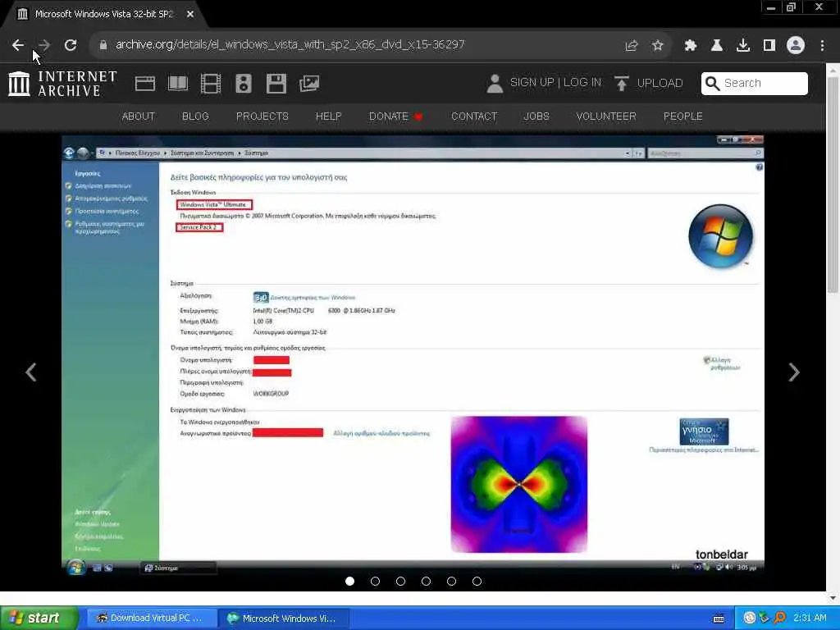Open the BLOG menu item
The width and height of the screenshot is (840, 630).
pyautogui.click(x=195, y=116)
